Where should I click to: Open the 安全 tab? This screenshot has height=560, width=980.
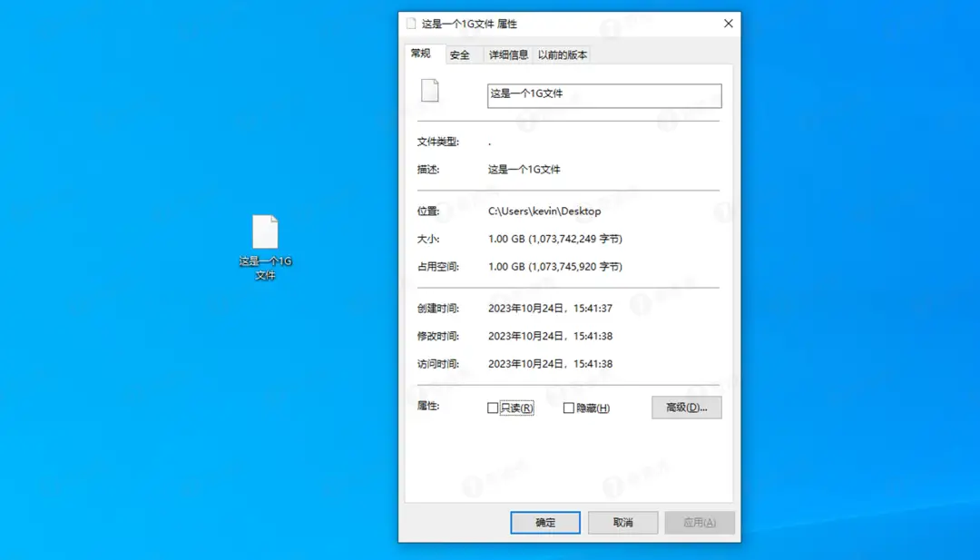point(460,55)
